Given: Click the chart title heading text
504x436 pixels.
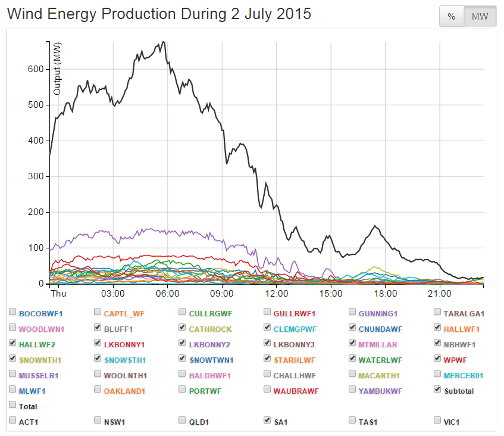Looking at the screenshot, I should pos(159,14).
